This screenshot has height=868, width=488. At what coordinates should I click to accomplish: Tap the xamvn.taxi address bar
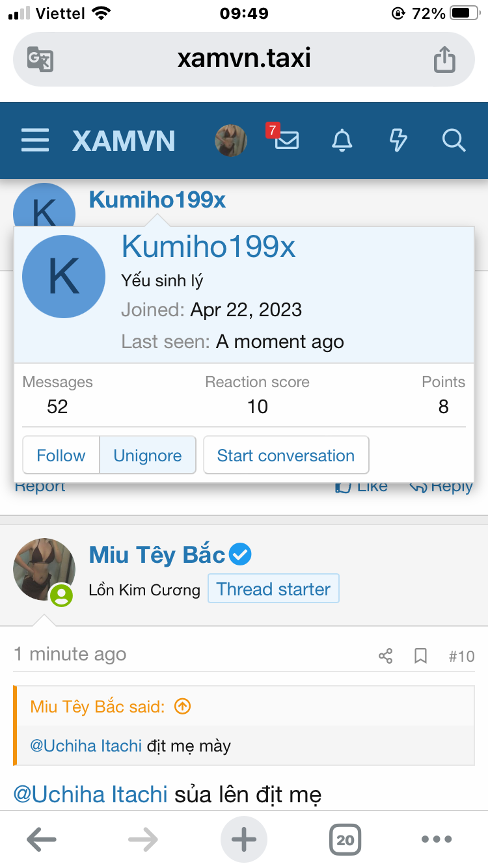tap(244, 60)
